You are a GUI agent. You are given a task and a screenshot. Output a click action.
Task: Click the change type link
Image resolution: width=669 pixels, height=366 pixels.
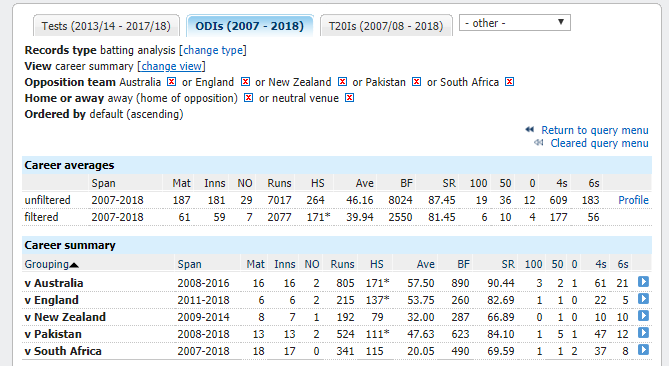[213, 50]
